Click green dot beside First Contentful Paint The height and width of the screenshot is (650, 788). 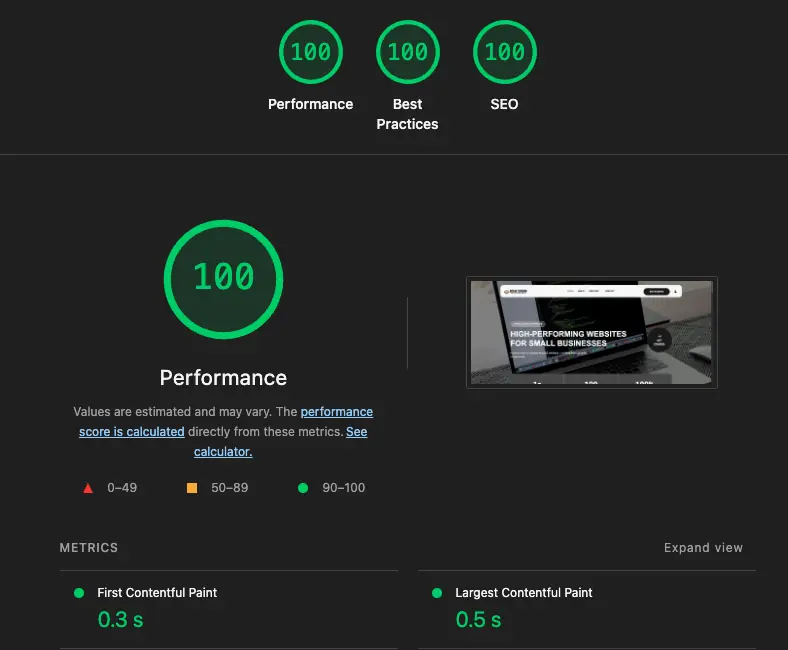click(x=79, y=593)
